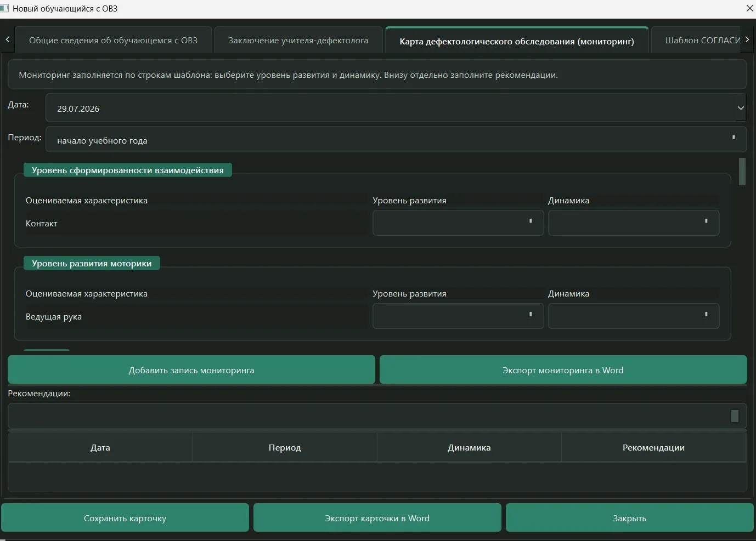Open 'Уровень развития' dropdown for Контакт
Screen dimensions: 756x541
coord(458,223)
